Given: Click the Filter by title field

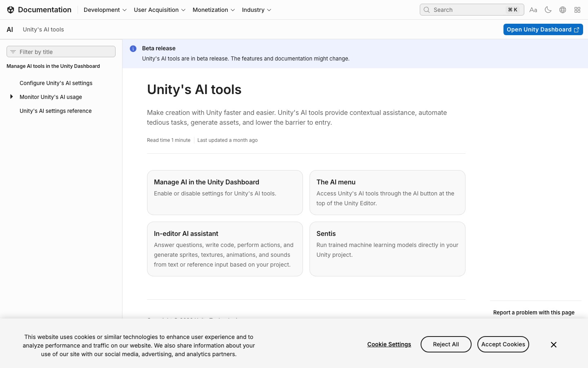Looking at the screenshot, I should 61,52.
